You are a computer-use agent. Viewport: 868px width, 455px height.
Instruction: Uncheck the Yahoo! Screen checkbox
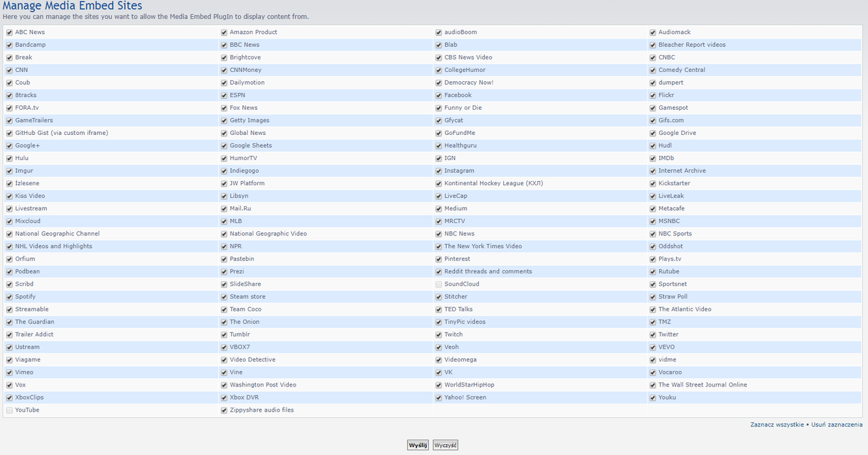[439, 397]
